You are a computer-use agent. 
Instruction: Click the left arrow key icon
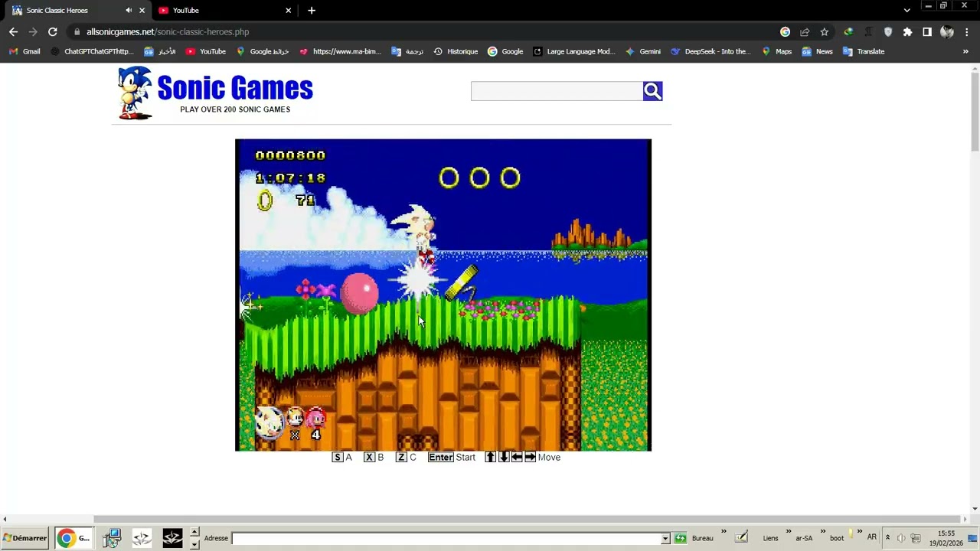click(517, 457)
